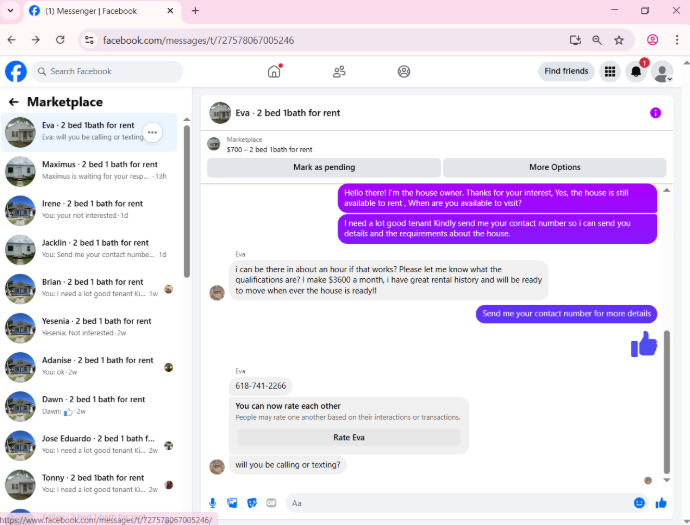This screenshot has height=525, width=690.
Task: Choose a GIF icon
Action: point(271,503)
